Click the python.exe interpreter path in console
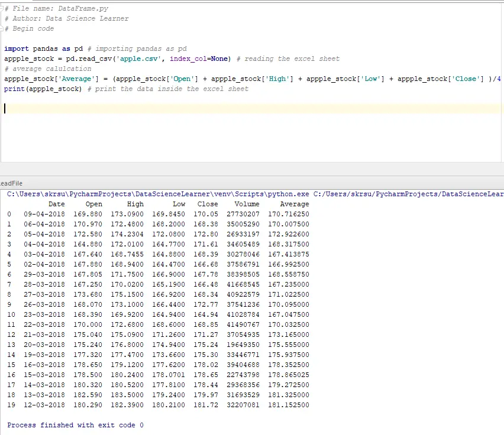The image size is (504, 435). tap(158, 194)
